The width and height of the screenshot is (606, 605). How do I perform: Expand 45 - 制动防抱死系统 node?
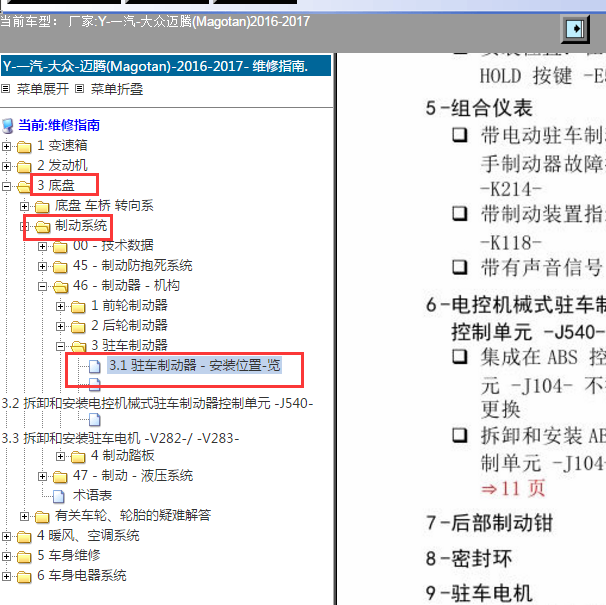click(43, 266)
